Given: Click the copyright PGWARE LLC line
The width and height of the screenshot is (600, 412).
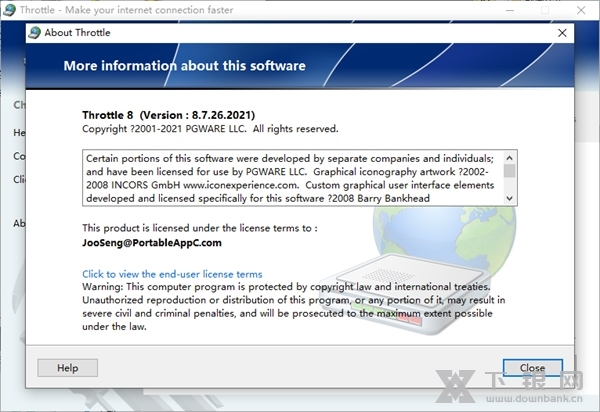Looking at the screenshot, I should coord(210,129).
